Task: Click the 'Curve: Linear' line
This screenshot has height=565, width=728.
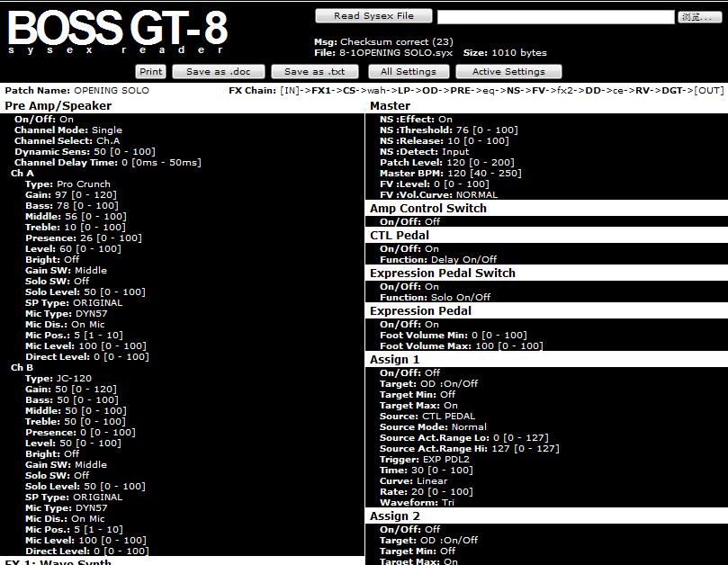Action: [x=414, y=481]
